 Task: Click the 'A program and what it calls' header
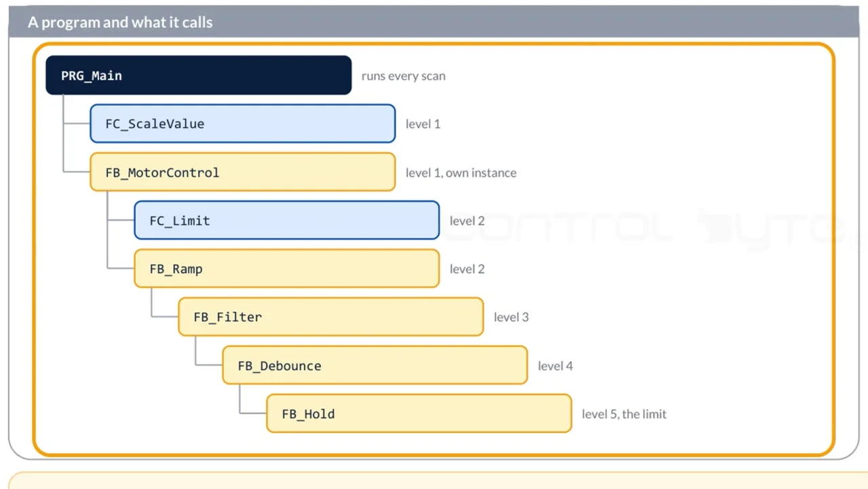[120, 22]
